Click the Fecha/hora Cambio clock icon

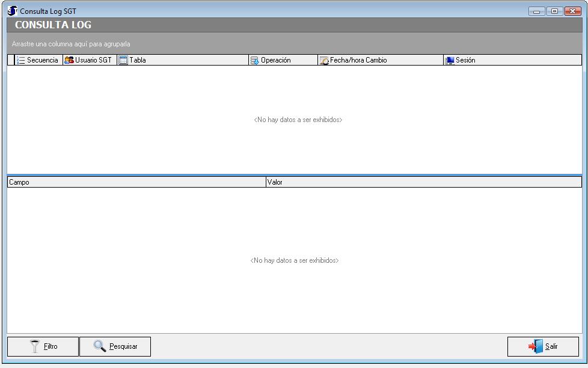click(x=324, y=60)
